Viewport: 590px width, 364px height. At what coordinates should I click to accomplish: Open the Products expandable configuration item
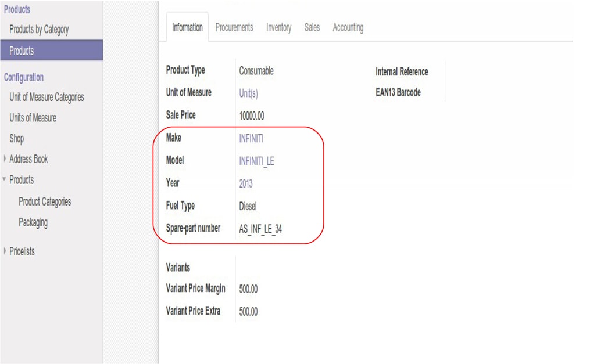[x=22, y=180]
